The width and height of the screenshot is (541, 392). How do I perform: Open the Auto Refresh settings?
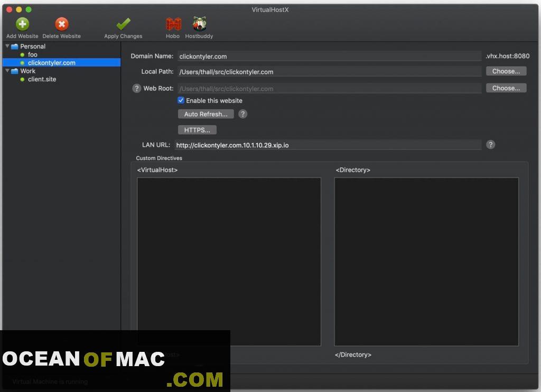pos(206,114)
